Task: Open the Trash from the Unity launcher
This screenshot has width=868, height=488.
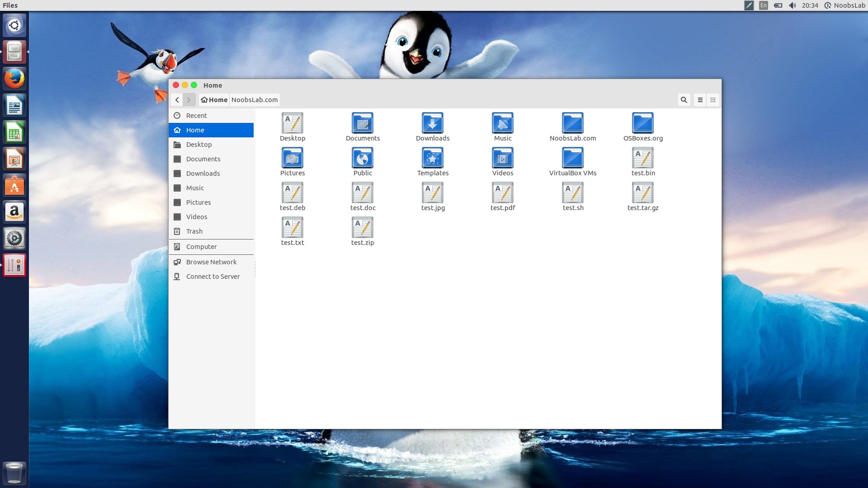Action: (x=14, y=473)
